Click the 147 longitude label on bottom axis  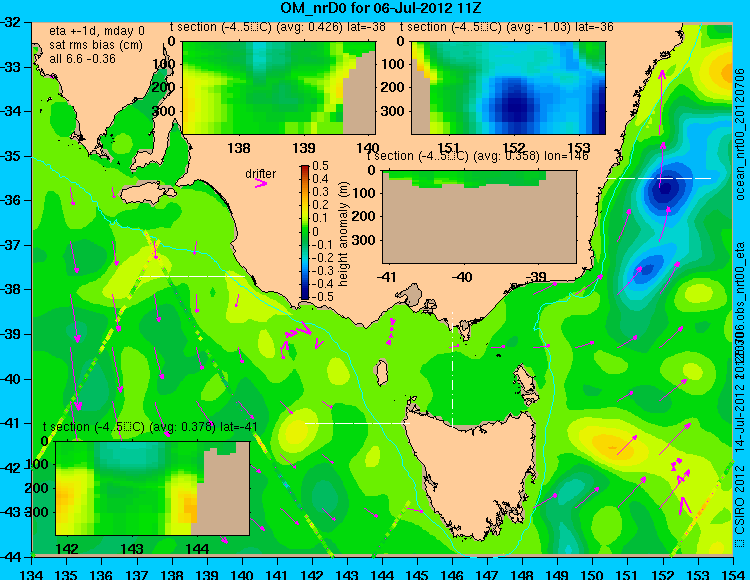487,573
